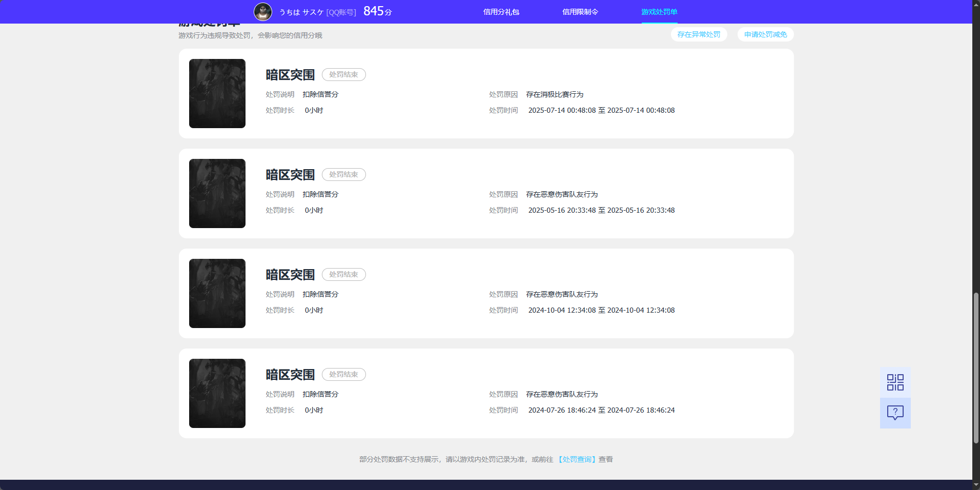Open the QR code floating icon
The height and width of the screenshot is (490, 980).
pos(895,382)
